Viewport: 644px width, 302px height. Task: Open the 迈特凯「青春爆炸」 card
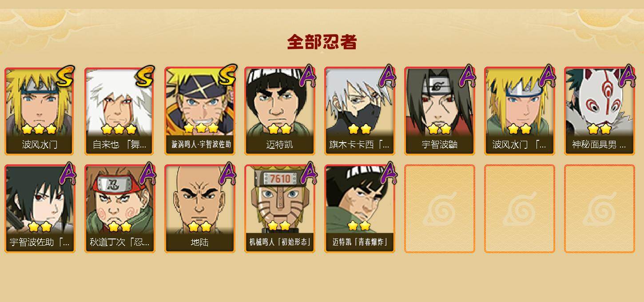click(x=360, y=209)
